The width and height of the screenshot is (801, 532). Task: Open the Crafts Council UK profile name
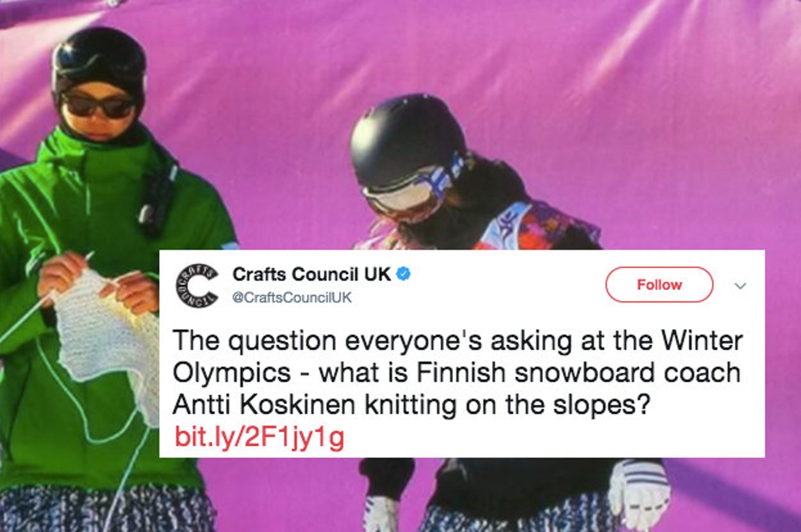(311, 274)
